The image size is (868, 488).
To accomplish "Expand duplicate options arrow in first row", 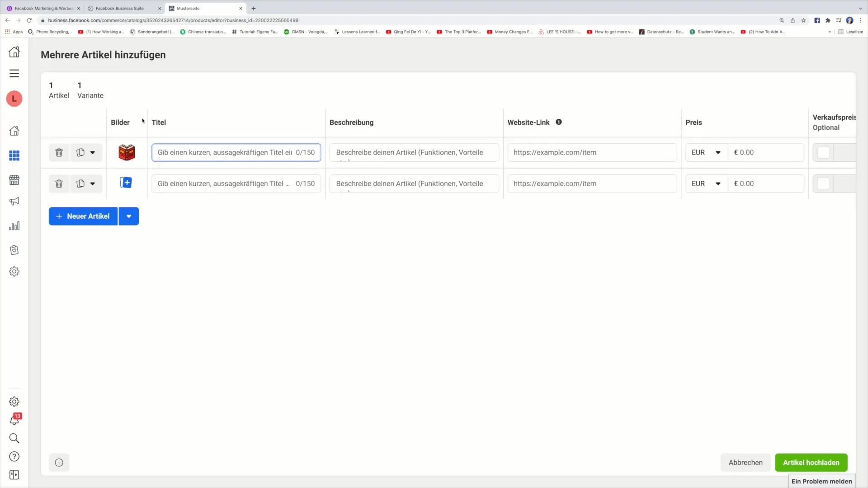I will coord(93,152).
